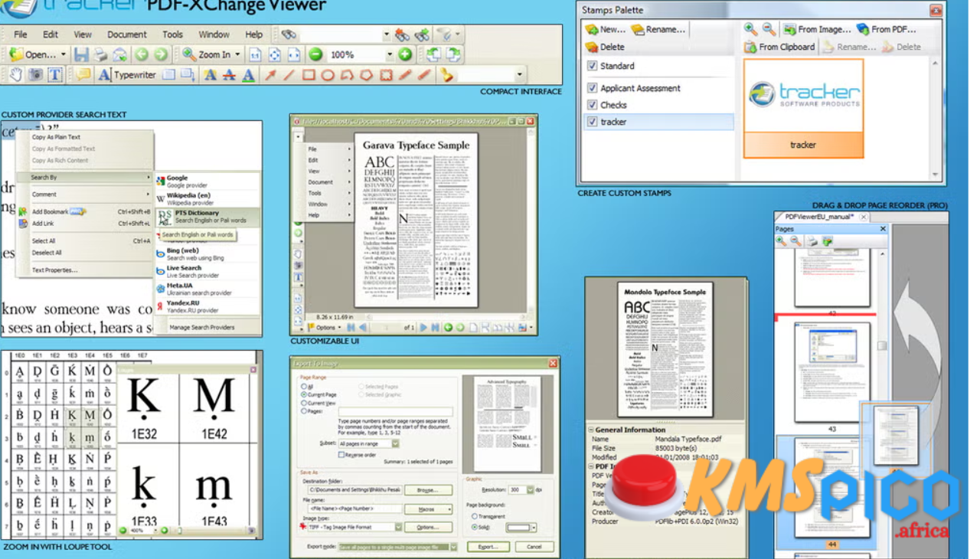Screen dimensions: 980x559
Task: Click the Print icon
Action: (100, 54)
